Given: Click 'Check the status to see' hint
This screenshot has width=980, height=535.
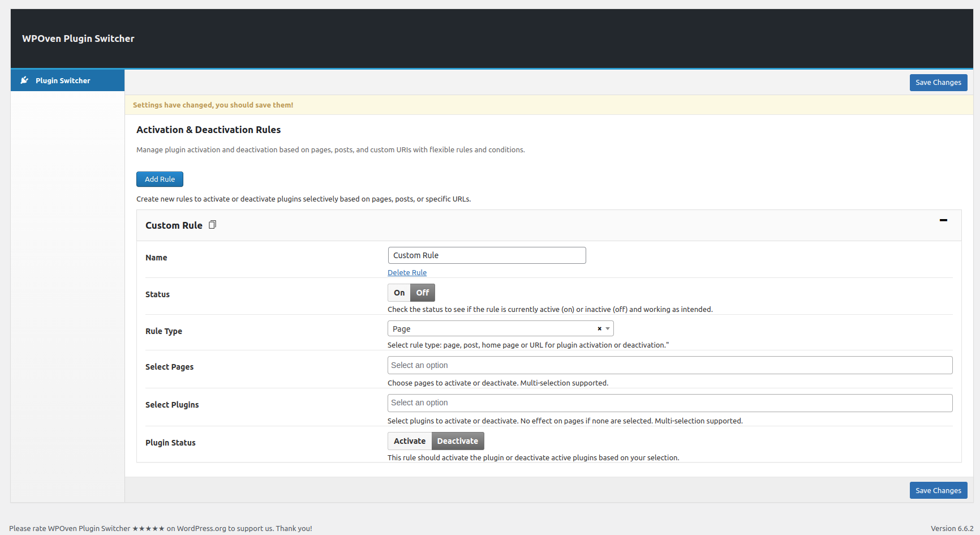Looking at the screenshot, I should [x=550, y=310].
